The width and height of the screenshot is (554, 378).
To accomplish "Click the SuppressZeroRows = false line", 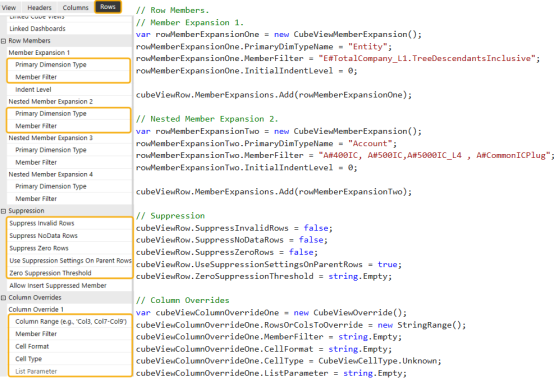I will 227,252.
